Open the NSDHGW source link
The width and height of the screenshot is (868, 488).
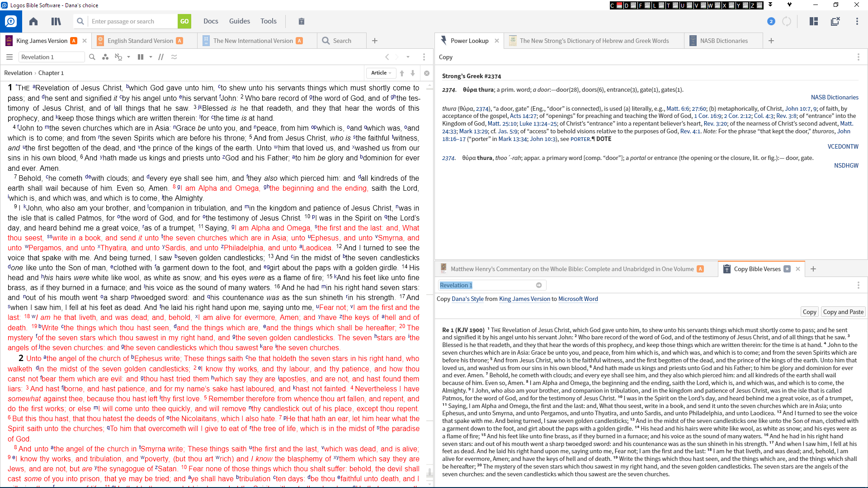pyautogui.click(x=846, y=165)
